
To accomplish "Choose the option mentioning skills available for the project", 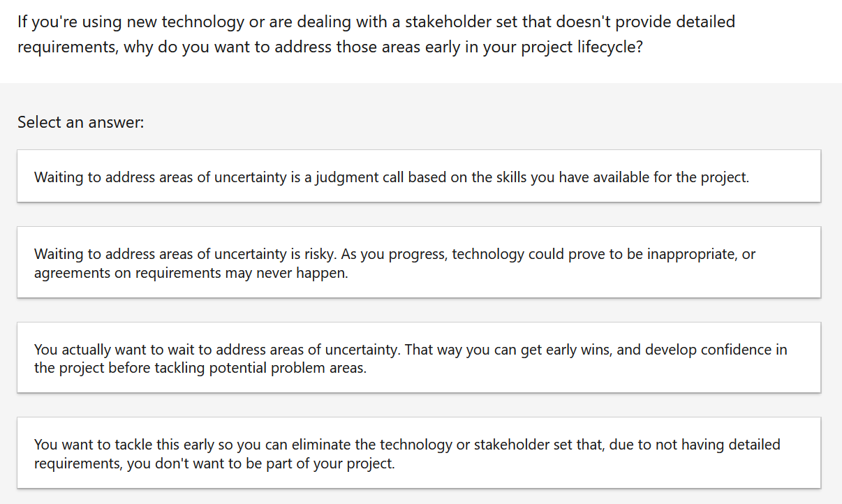I will (x=419, y=176).
